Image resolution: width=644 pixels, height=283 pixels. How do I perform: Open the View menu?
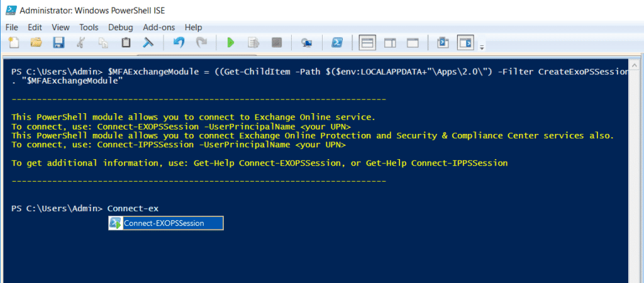click(x=61, y=28)
